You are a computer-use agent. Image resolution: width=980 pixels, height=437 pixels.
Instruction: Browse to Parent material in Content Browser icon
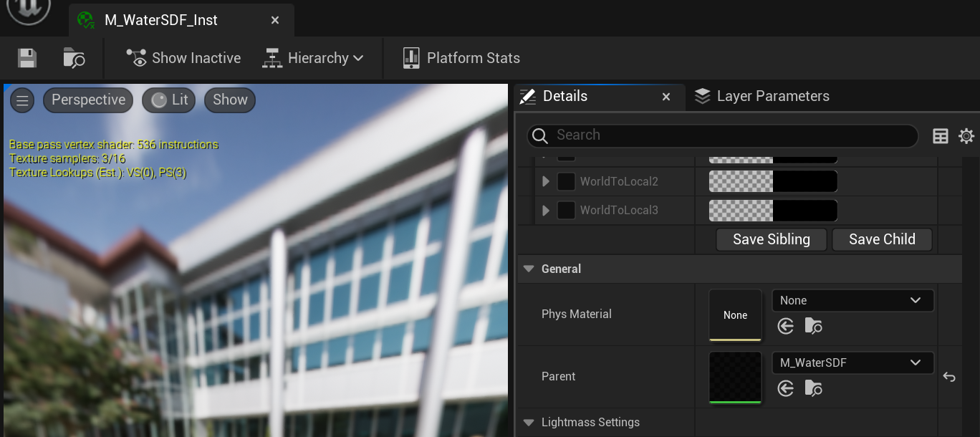point(813,389)
